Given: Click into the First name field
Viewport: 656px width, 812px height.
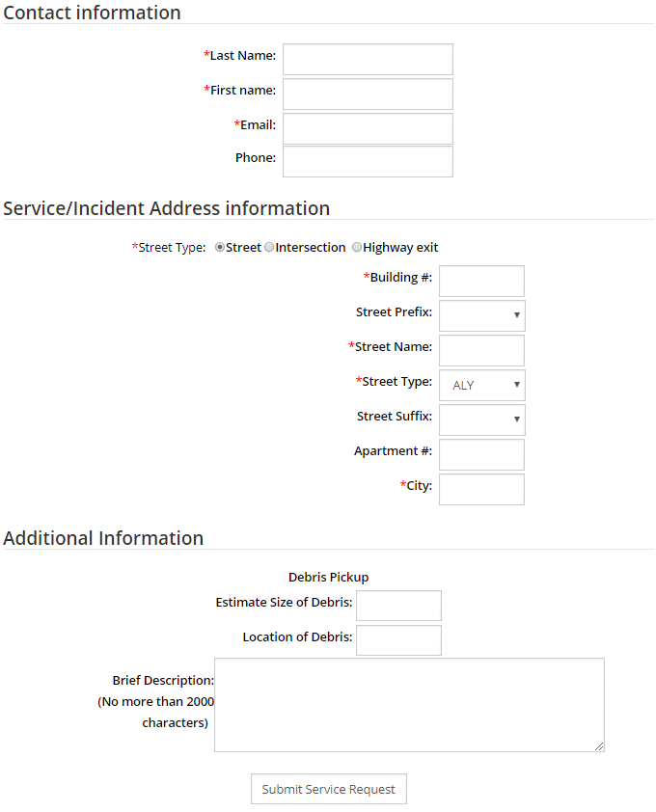Looking at the screenshot, I should pos(368,94).
